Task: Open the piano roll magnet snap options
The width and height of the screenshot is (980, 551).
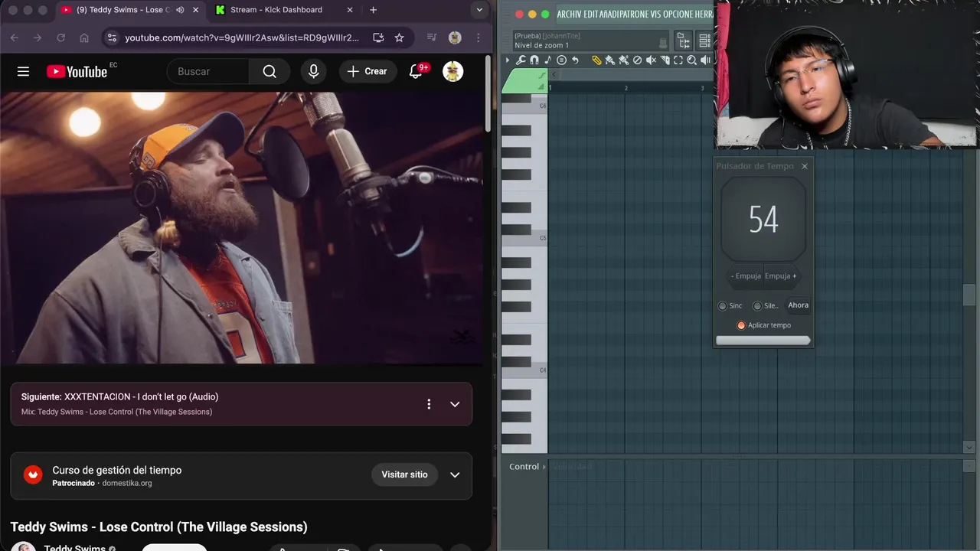Action: point(534,60)
